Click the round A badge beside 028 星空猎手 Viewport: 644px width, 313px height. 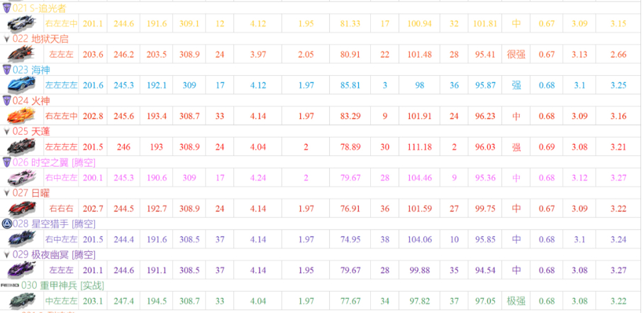(6, 224)
